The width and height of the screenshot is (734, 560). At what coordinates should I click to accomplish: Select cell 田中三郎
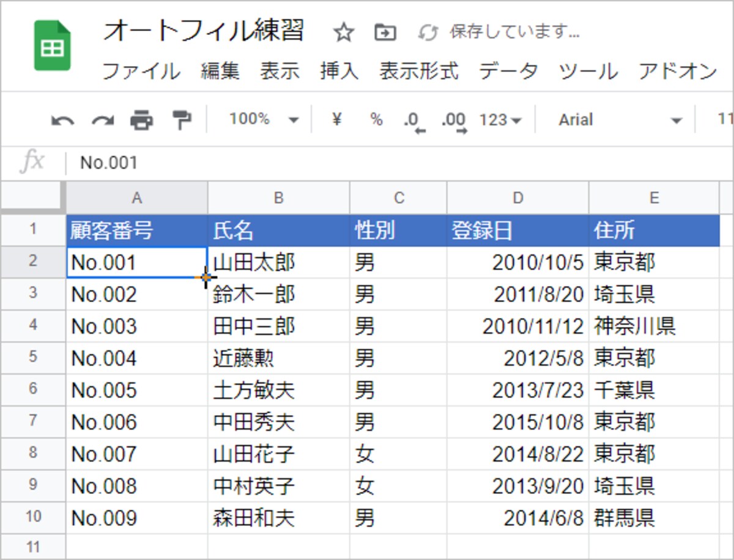[x=278, y=326]
